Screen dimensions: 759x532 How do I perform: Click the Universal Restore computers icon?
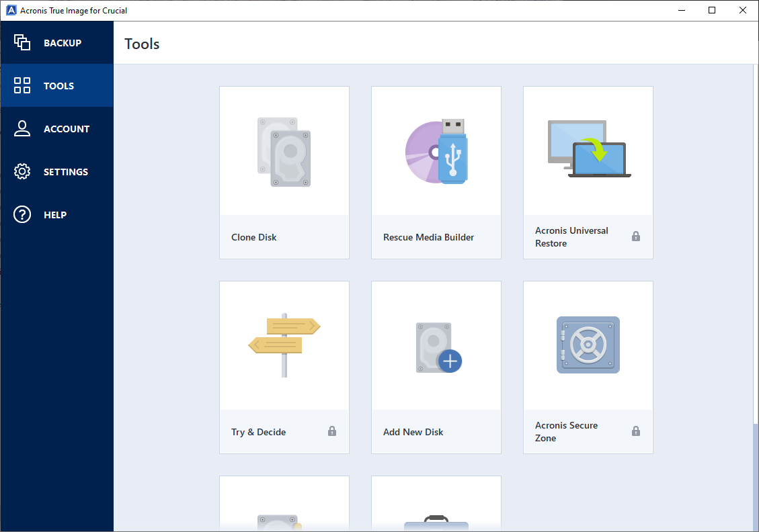[589, 149]
